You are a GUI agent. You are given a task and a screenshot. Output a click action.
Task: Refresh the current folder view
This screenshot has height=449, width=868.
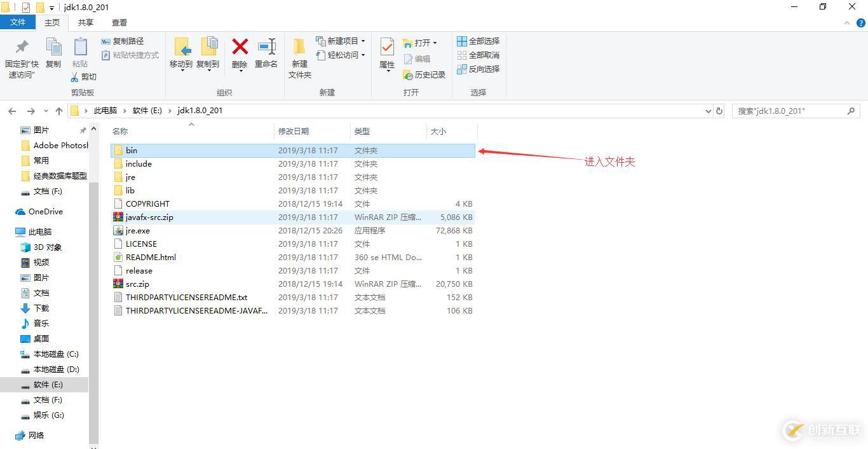tap(719, 111)
